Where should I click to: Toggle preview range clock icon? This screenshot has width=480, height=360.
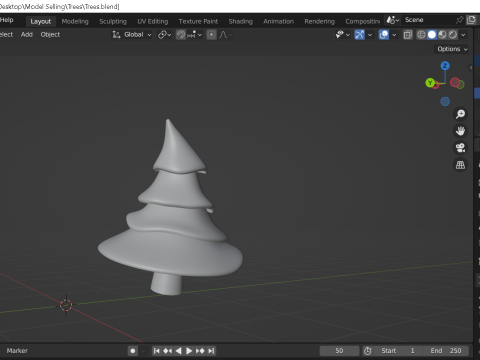tap(368, 351)
